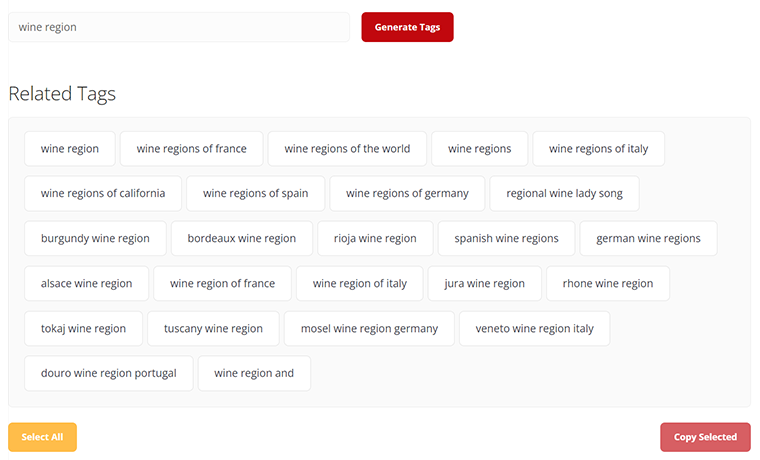Viewport: 760px width, 460px height.
Task: Pick the "mosel wine region germany" tag
Action: pos(369,329)
